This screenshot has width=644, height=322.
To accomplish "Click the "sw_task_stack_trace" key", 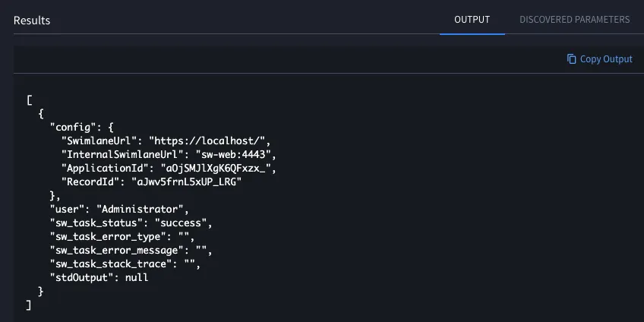I will point(110,264).
